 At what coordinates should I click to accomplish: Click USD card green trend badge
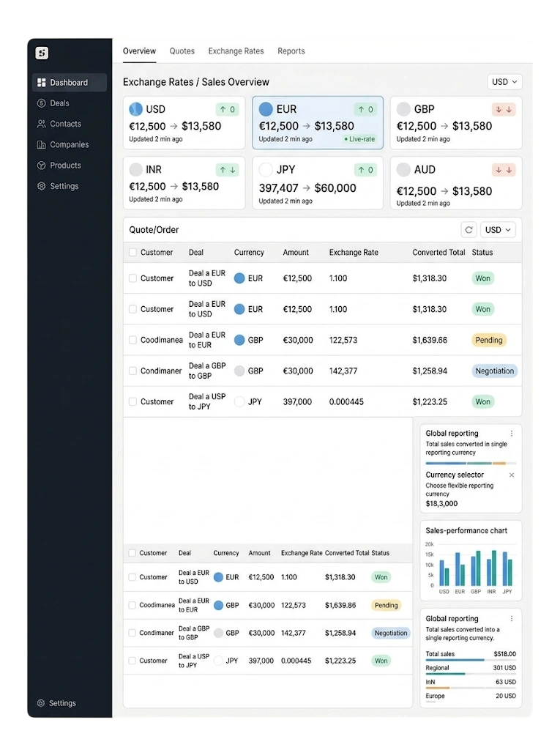pyautogui.click(x=227, y=110)
